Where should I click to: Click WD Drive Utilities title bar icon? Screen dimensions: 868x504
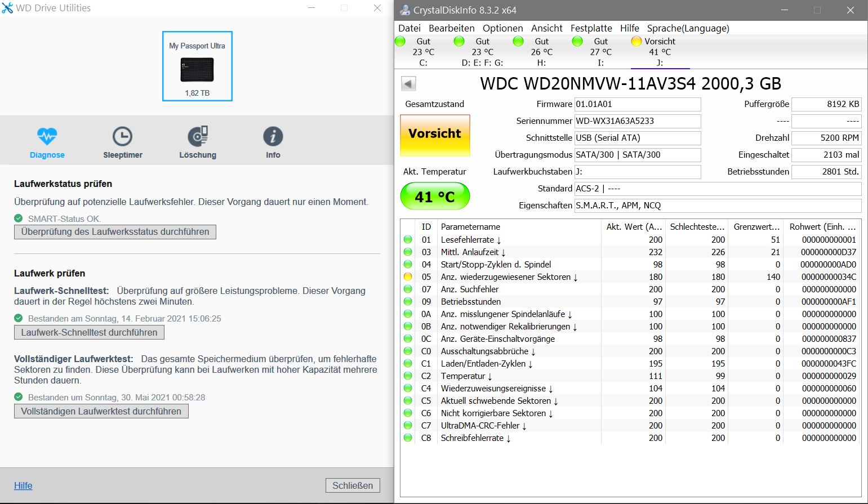7,8
